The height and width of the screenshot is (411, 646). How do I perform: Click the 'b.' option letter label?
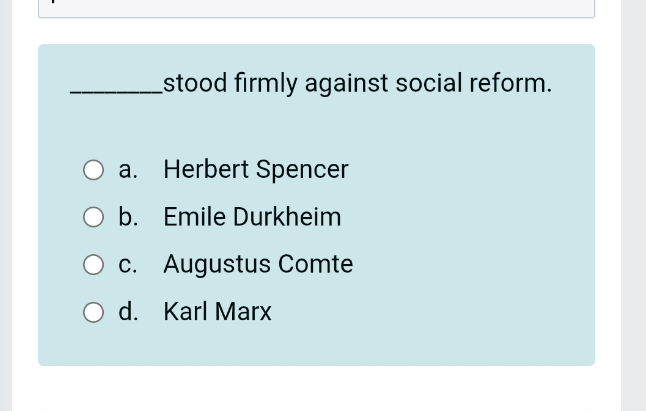coord(128,217)
